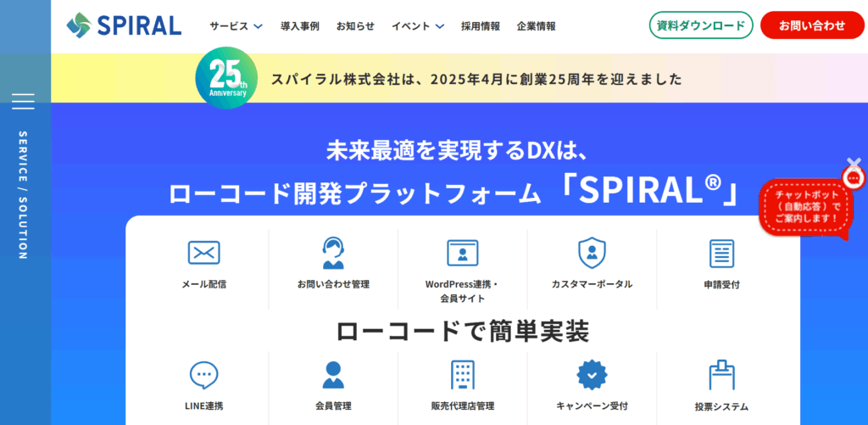This screenshot has width=868, height=425.
Task: Click the ローコード開発プラットフォーム「SPIRAL®」 heading
Action: coord(453,191)
